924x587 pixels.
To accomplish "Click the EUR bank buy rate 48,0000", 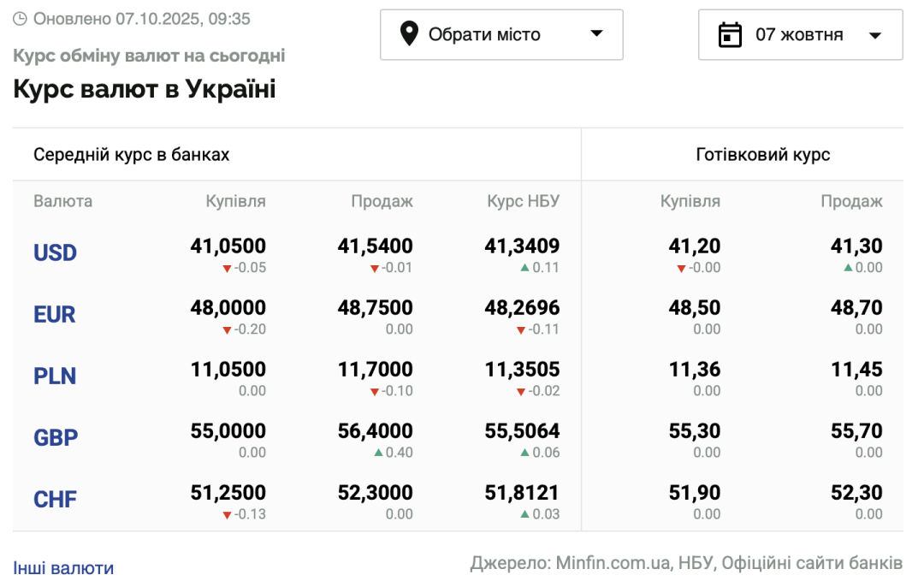I will click(x=228, y=308).
